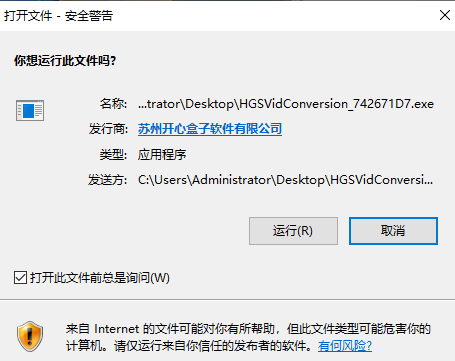This screenshot has height=361, width=455.
Task: Uncheck the 打开此文件前总是询问 checkbox
Action: pyautogui.click(x=20, y=277)
